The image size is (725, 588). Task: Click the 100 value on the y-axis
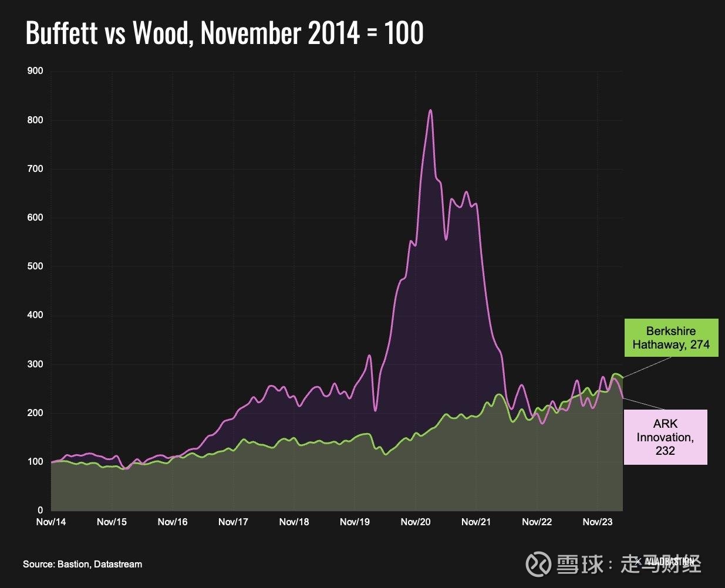coord(36,462)
